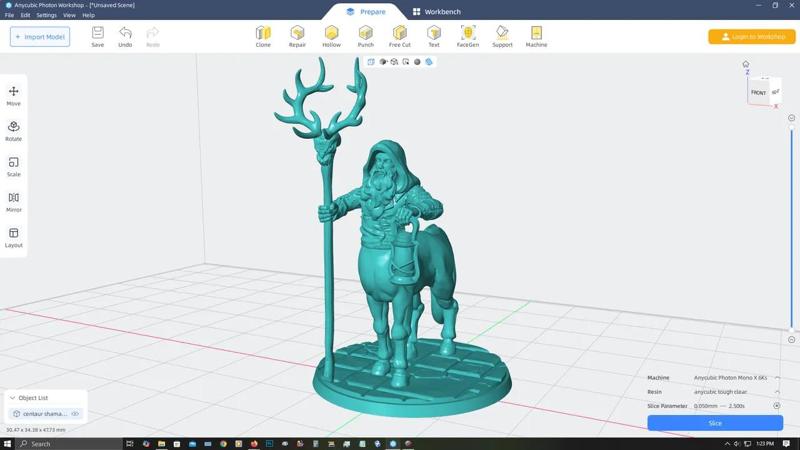Click the Redo toolbar icon
This screenshot has height=450, width=800.
click(x=153, y=37)
